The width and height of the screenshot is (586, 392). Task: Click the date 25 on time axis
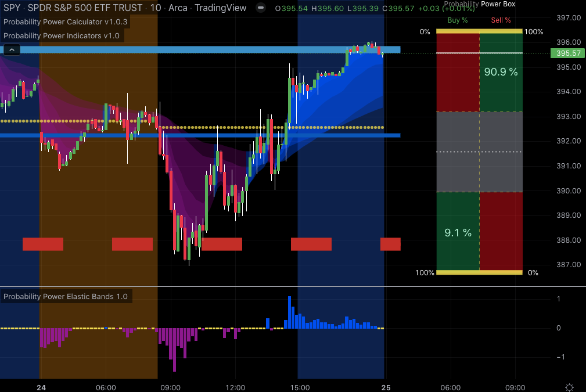tap(384, 387)
